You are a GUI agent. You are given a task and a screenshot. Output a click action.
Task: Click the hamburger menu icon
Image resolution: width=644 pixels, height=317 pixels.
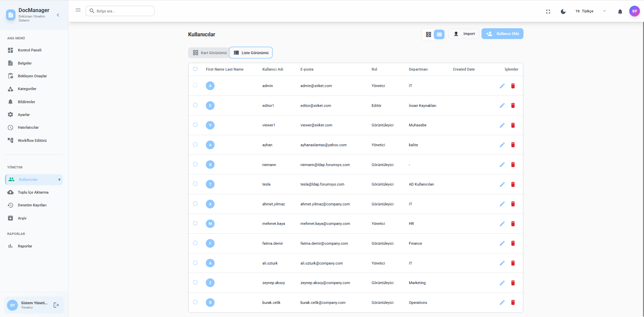click(x=78, y=10)
